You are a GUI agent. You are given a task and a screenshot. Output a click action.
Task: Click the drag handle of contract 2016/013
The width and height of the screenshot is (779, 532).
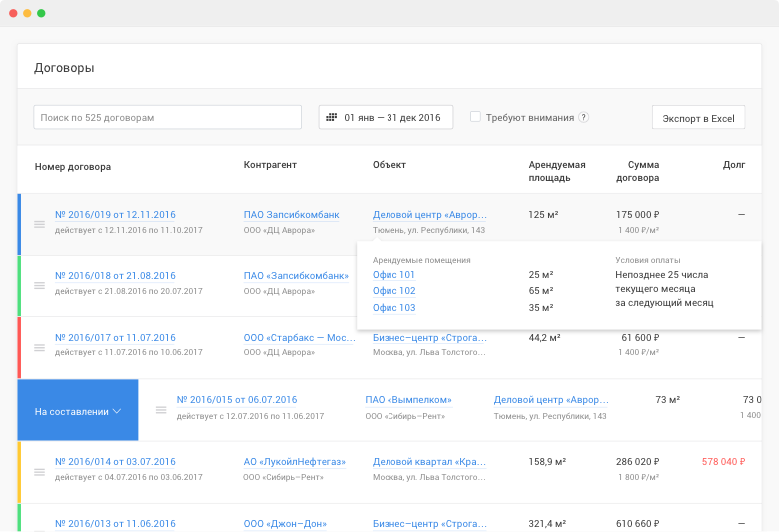39,525
